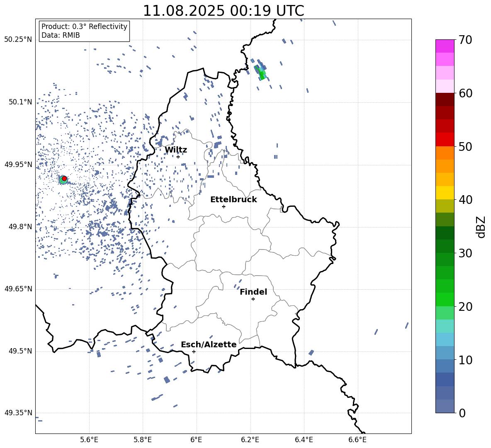Click the 49.35°N latitude label
491x448 pixels.
[18, 413]
